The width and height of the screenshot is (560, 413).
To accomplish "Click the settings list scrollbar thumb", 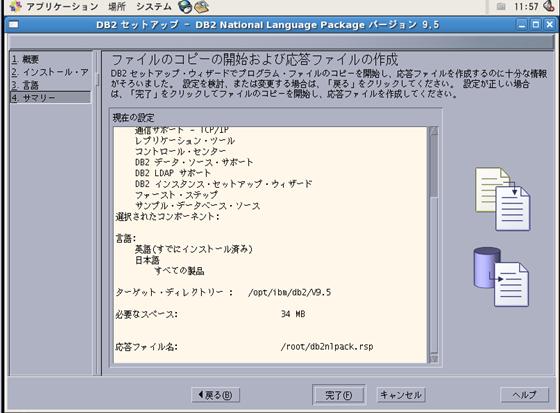I will tap(433, 166).
